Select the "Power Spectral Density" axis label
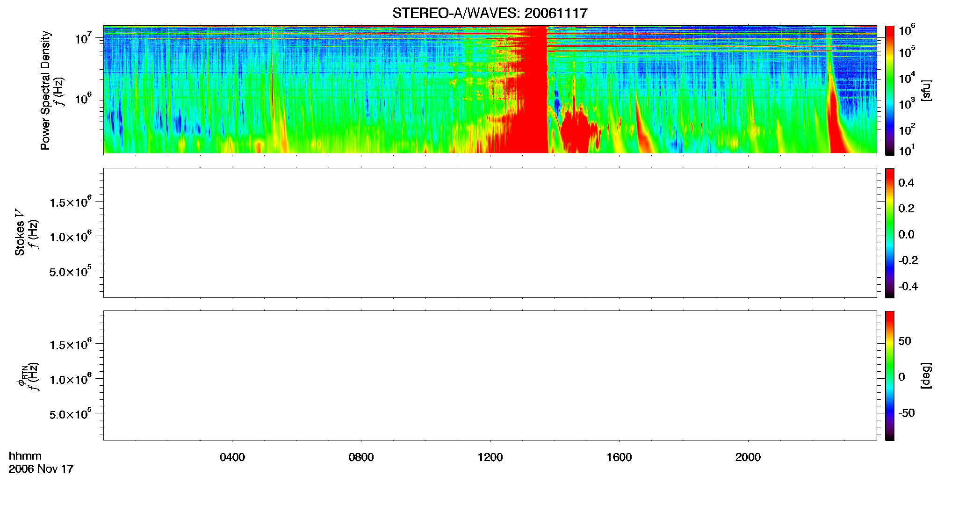This screenshot has width=980, height=505. (45, 90)
